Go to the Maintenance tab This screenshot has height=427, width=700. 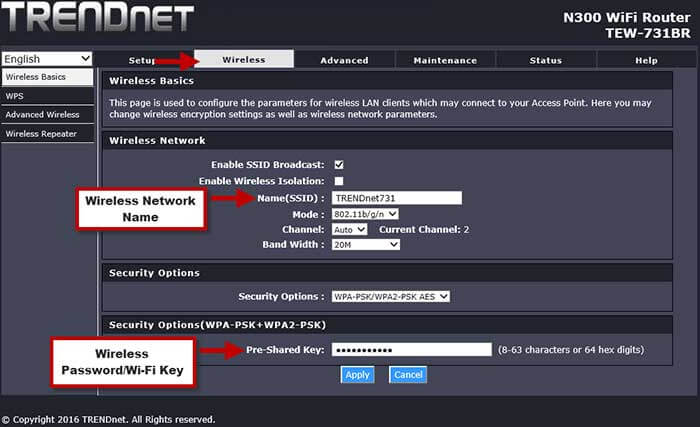coord(445,60)
